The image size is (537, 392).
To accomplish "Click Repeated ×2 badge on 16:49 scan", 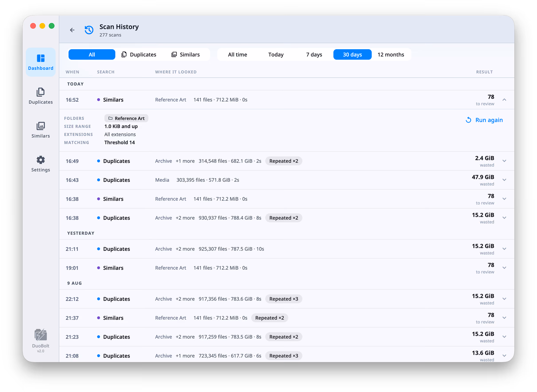I will pyautogui.click(x=284, y=161).
